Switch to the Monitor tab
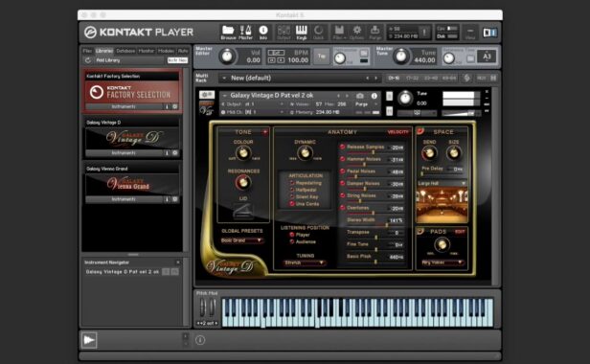This screenshot has width=590, height=364. 147,51
